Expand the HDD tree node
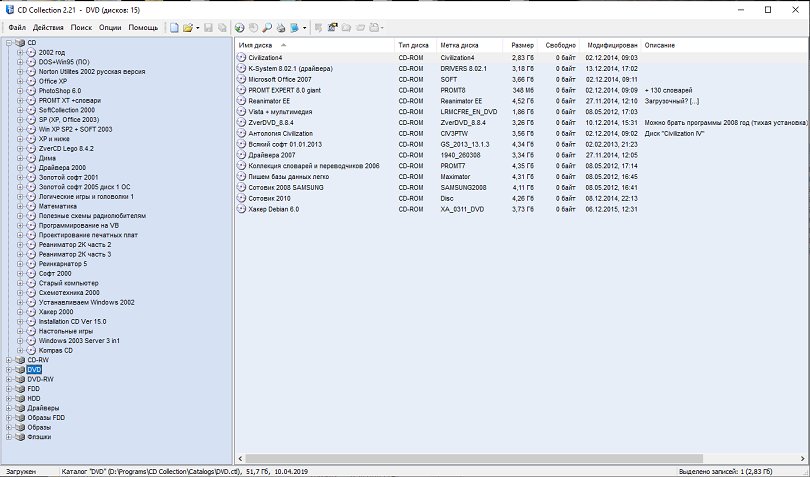 tap(9, 398)
